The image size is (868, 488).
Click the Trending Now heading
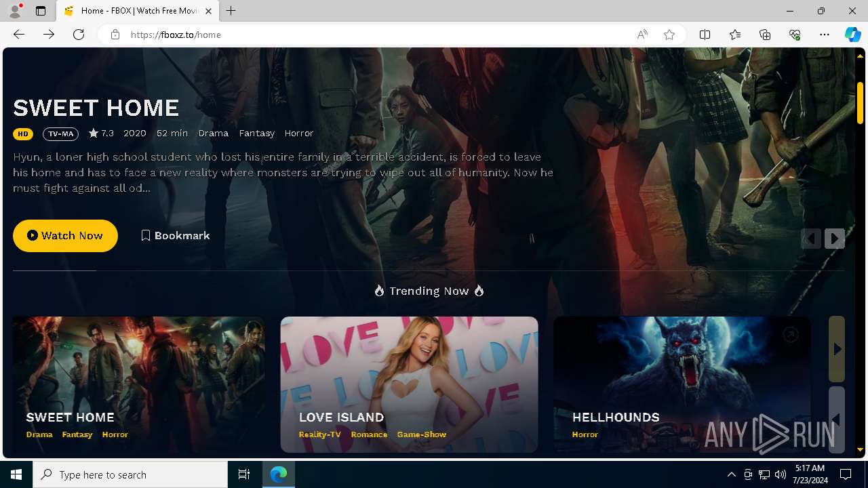[429, 291]
